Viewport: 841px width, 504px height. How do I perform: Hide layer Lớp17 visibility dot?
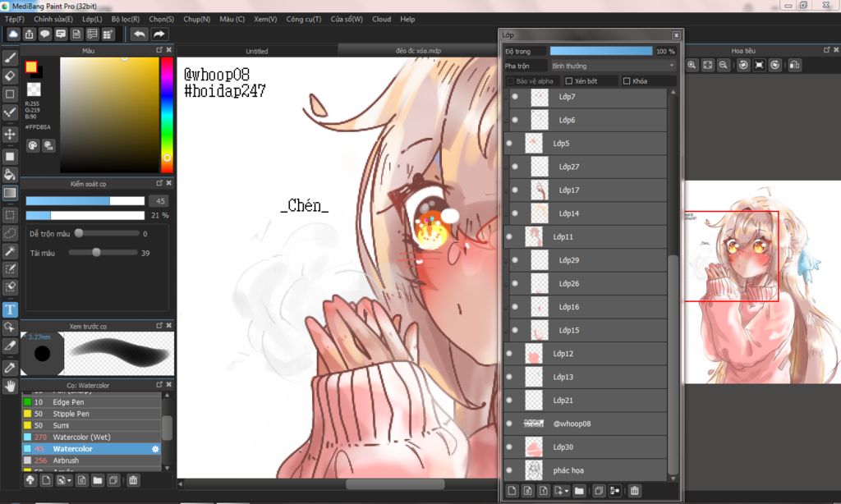515,190
